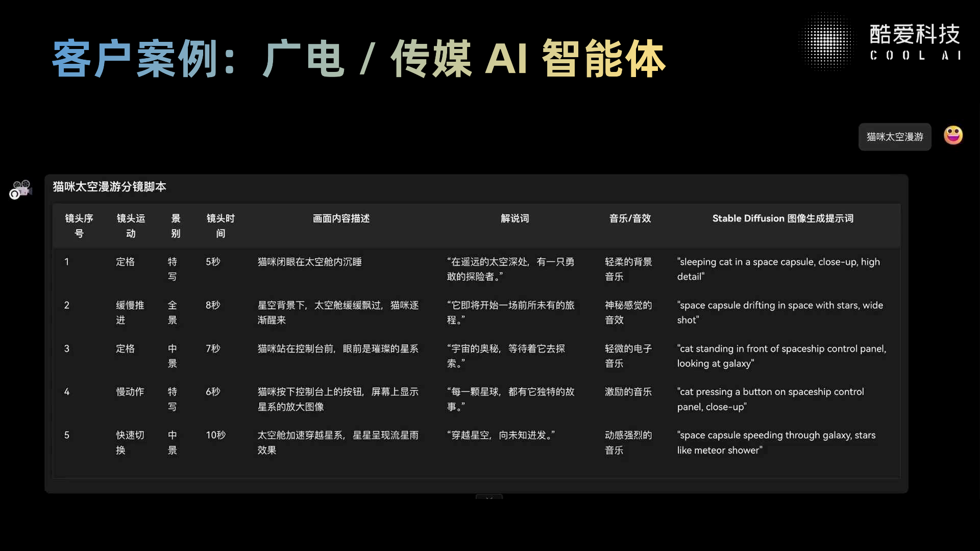Click the 猫咪太空漫游 message button
This screenshot has height=551, width=980.
(x=895, y=137)
